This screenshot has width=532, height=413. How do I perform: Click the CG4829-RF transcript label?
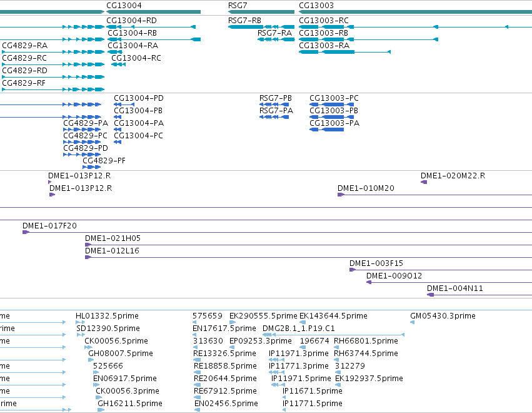pos(24,83)
